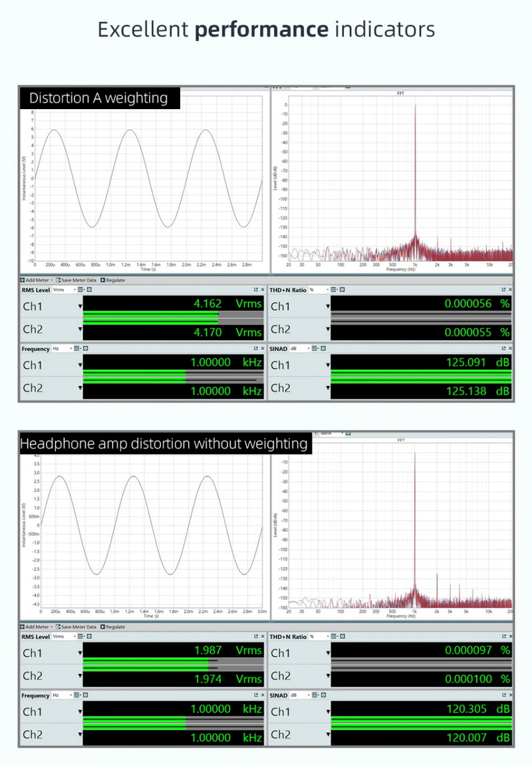Expand the Ch2 arrow menu for the 125.138 dB reading
This screenshot has width=532, height=766.
pos(328,389)
